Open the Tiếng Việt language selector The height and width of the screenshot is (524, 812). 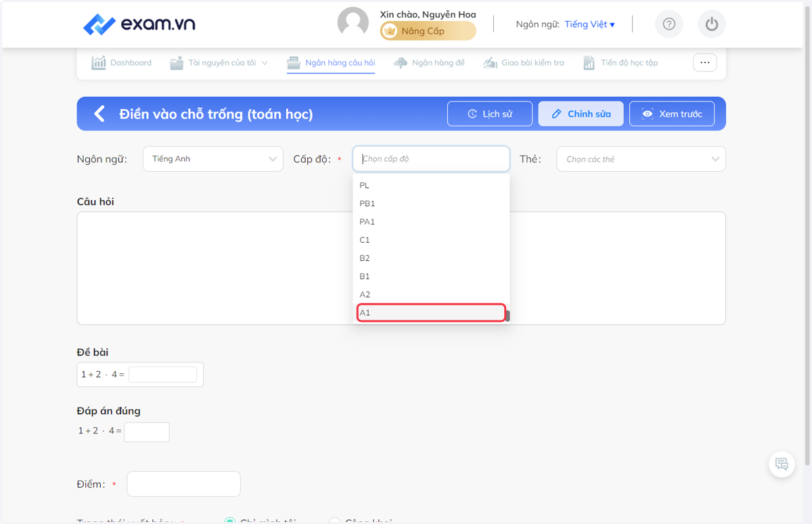coord(589,24)
